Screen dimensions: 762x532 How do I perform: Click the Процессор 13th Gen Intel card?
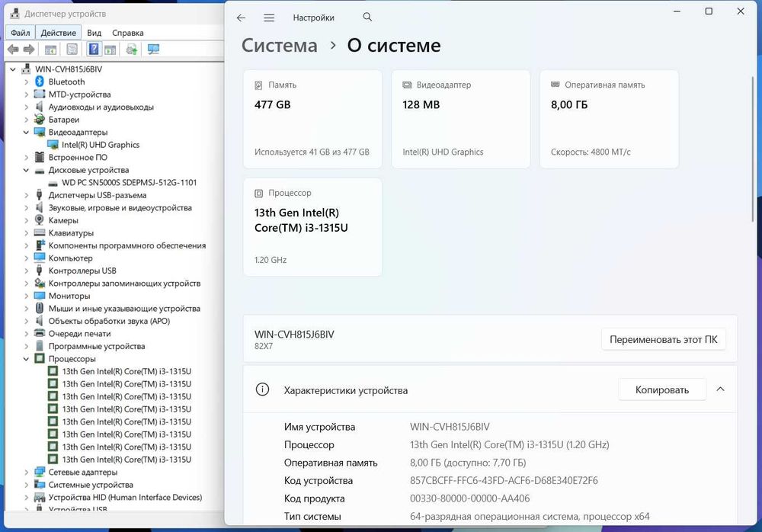(x=312, y=227)
